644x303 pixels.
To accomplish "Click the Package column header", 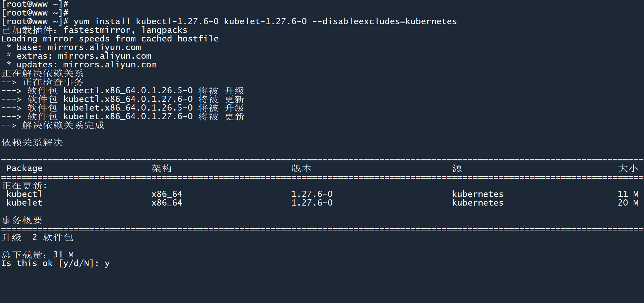I will click(24, 168).
